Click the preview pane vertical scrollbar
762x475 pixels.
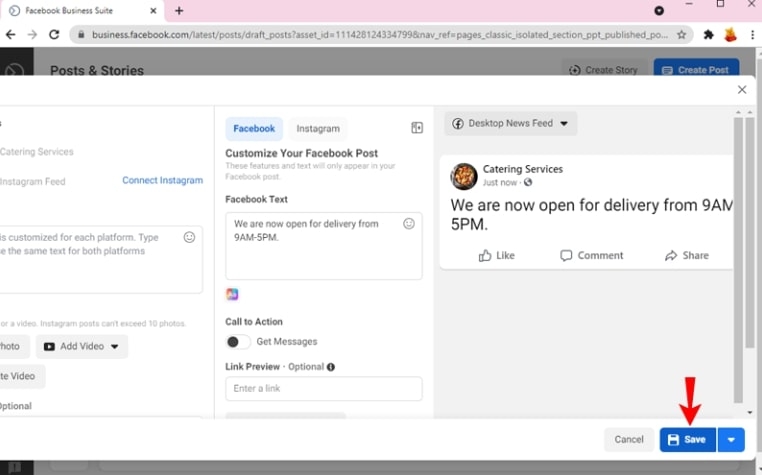pos(738,260)
